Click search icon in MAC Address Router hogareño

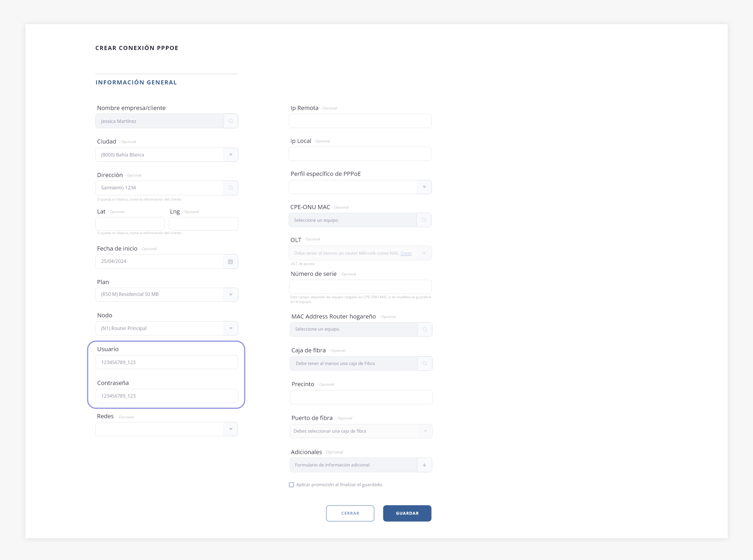tap(425, 329)
